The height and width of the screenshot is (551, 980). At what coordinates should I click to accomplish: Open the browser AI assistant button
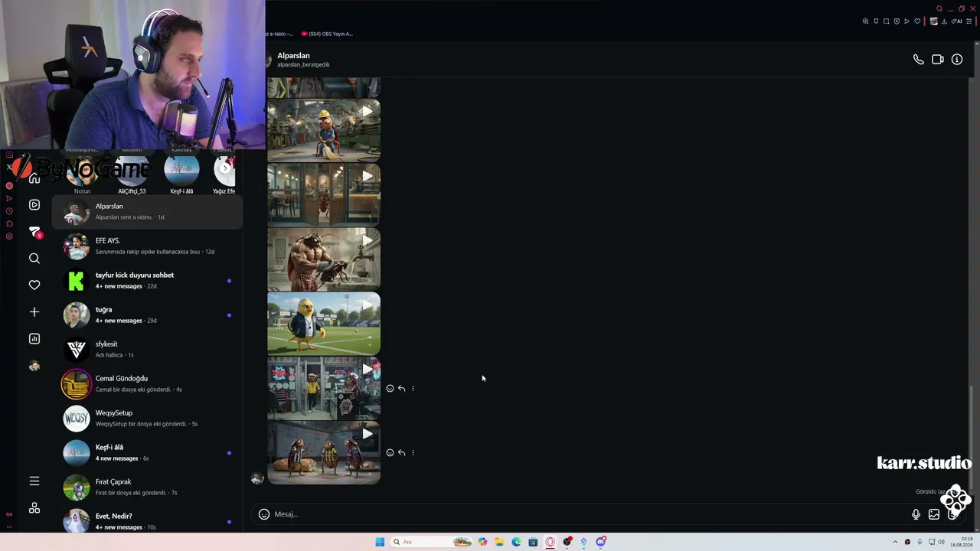point(958,21)
